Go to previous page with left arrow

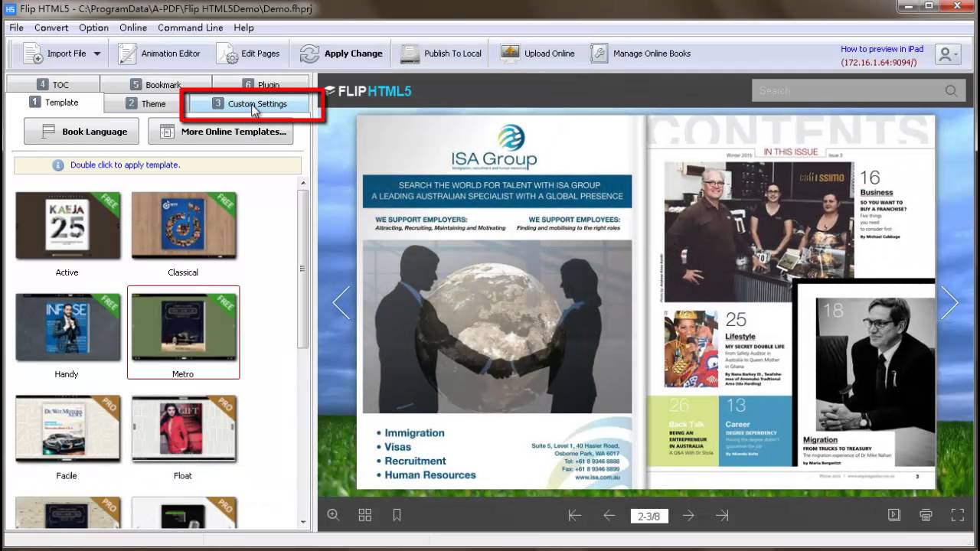pyautogui.click(x=341, y=302)
